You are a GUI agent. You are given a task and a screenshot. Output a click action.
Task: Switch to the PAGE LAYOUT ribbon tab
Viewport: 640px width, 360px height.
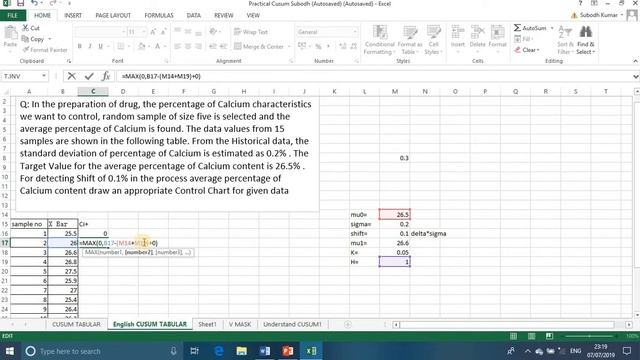(113, 16)
